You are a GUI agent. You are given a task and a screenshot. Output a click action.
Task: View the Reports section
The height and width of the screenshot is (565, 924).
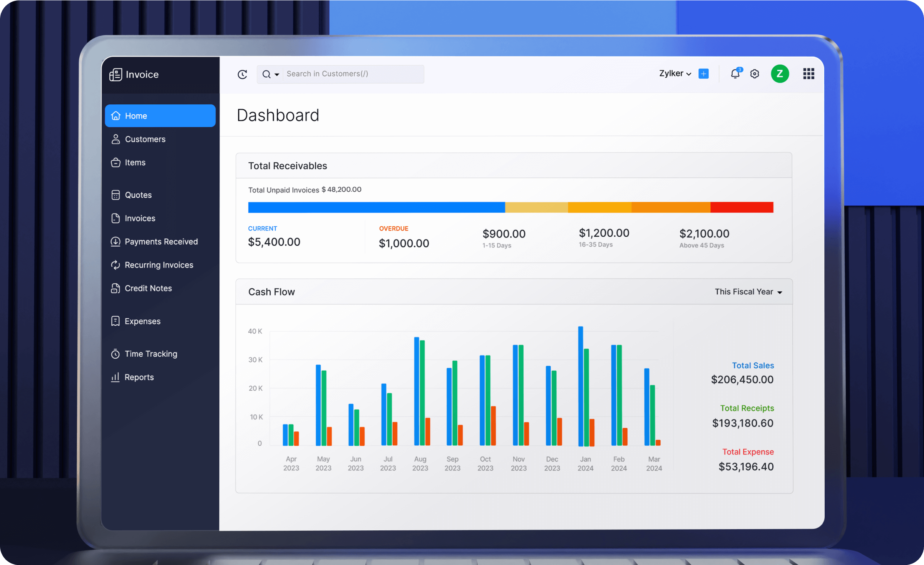coord(139,377)
